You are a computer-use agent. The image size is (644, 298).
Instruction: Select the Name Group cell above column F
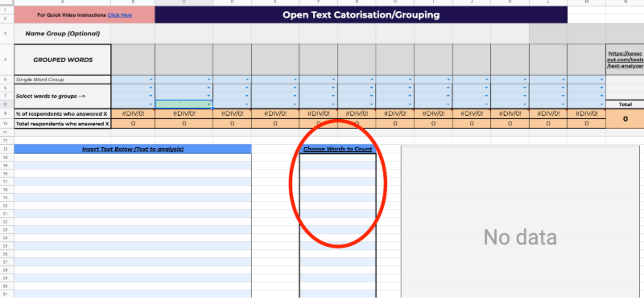pos(318,34)
